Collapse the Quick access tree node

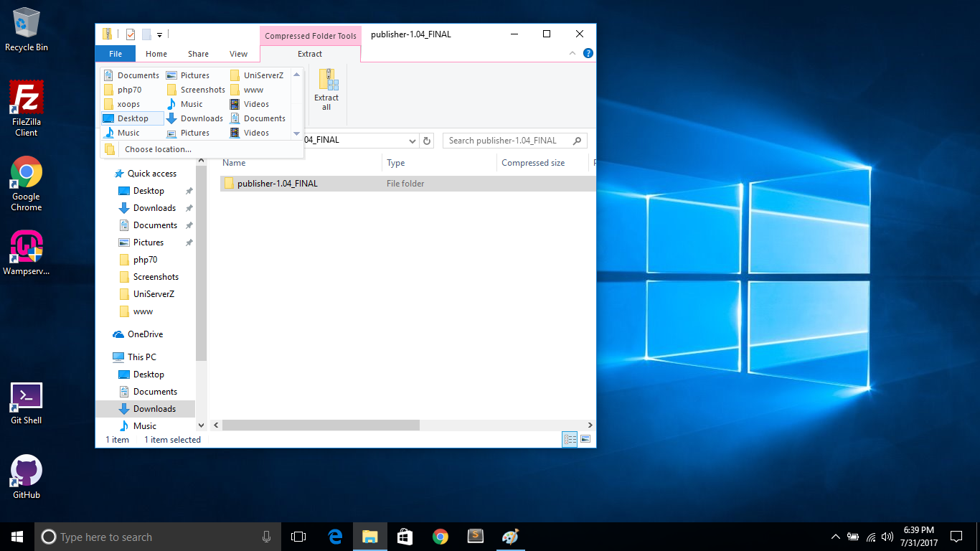click(107, 174)
